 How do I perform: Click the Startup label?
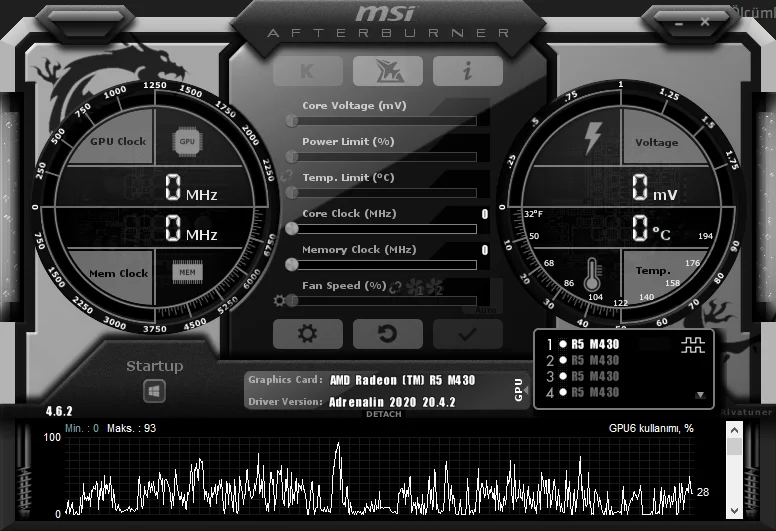tap(154, 366)
